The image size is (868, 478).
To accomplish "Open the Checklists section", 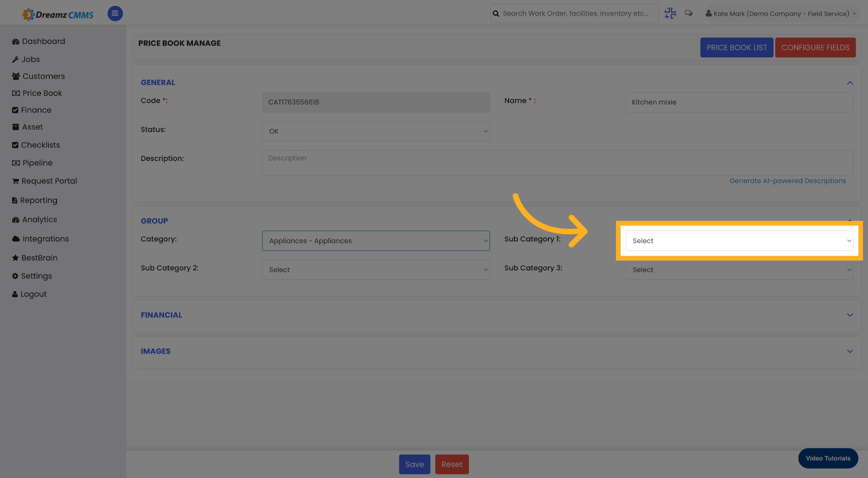I will (x=41, y=145).
